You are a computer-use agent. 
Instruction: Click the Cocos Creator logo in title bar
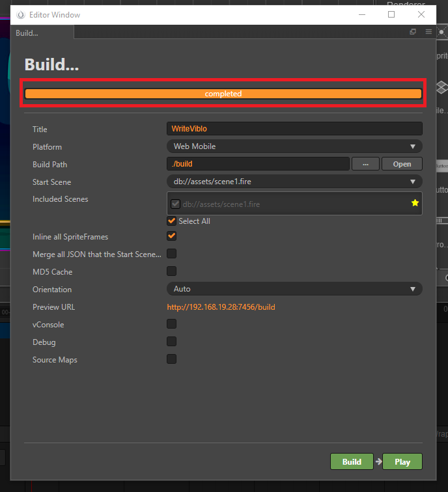pyautogui.click(x=21, y=15)
